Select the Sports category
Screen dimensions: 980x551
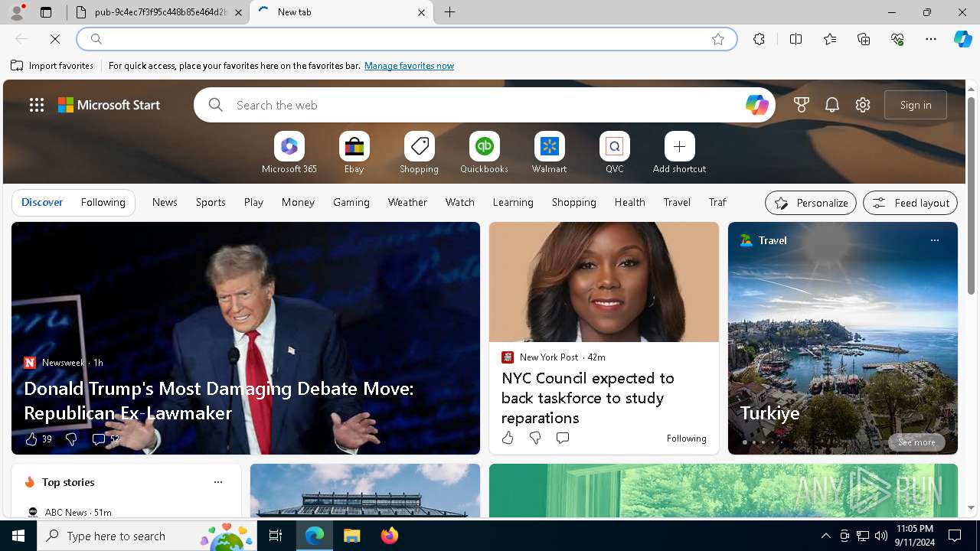coord(211,202)
